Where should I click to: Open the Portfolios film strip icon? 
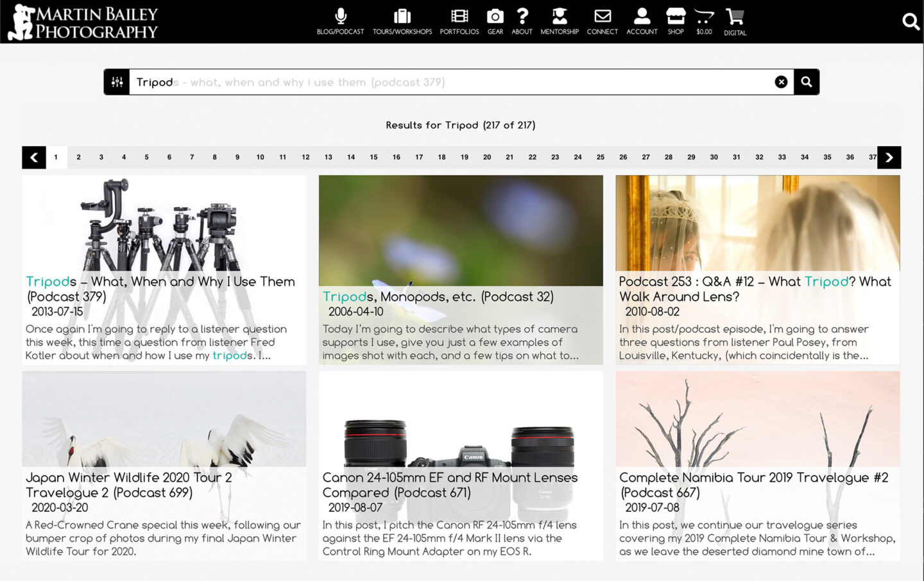coord(459,17)
